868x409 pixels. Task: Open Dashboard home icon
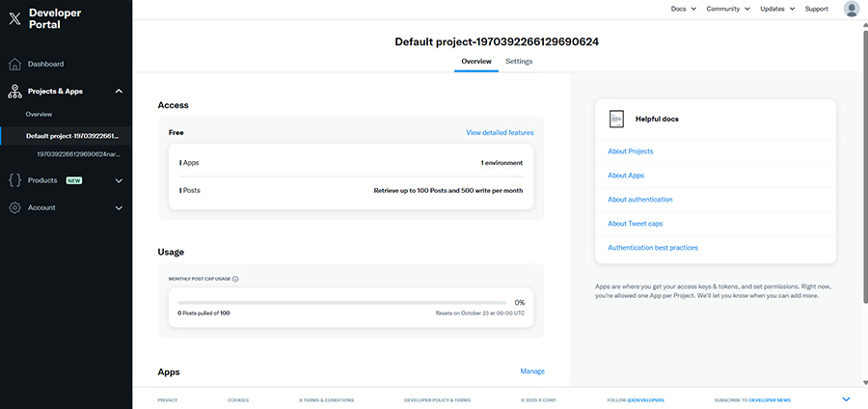14,65
